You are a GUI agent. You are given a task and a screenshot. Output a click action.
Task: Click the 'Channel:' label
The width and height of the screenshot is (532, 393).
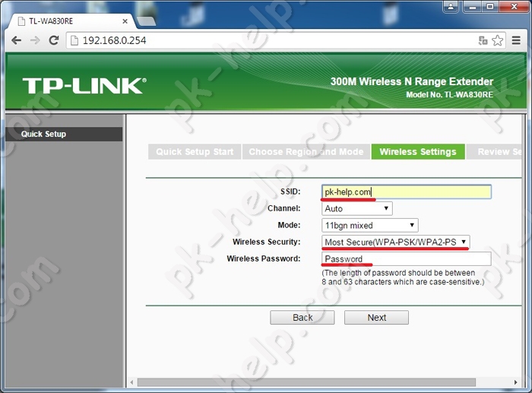284,208
